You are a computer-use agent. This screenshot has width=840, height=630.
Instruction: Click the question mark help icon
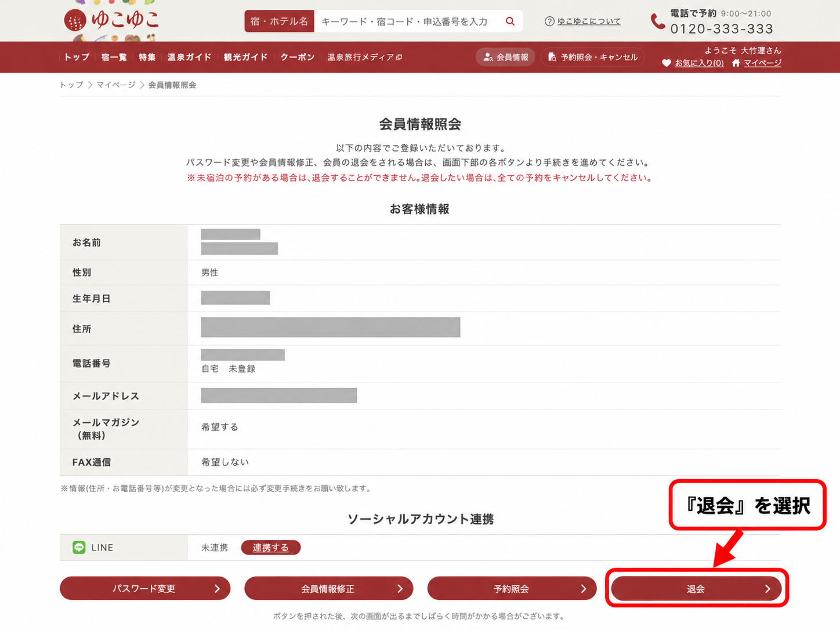(549, 21)
